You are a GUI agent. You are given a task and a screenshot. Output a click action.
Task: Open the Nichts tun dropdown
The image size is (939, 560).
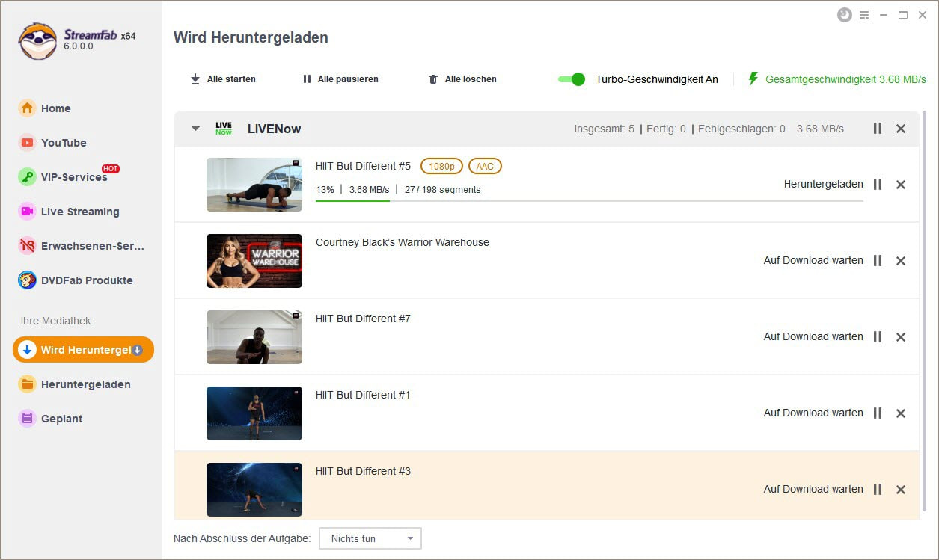click(x=370, y=538)
